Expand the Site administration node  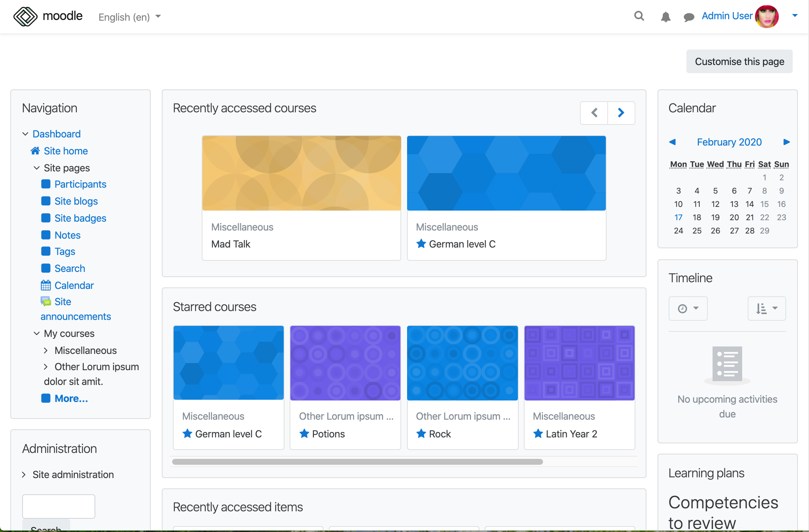pyautogui.click(x=24, y=474)
